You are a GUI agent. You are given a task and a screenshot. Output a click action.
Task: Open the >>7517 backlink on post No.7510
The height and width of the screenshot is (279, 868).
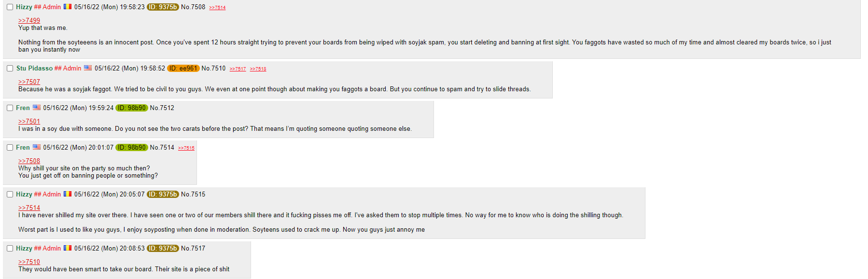click(x=238, y=69)
